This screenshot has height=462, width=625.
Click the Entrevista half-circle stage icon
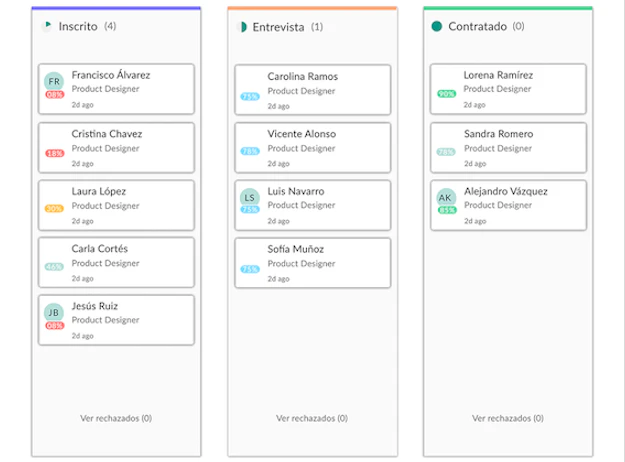(242, 27)
